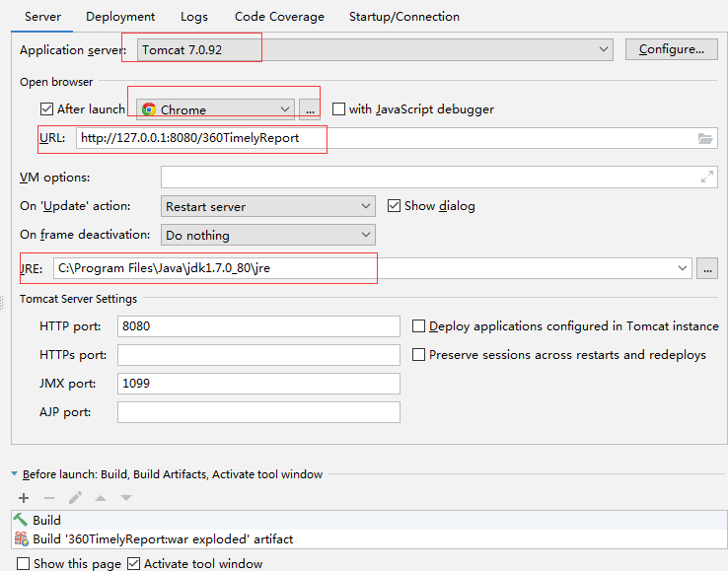Open Application server dropdown Tomcat 7.0.92

pyautogui.click(x=375, y=49)
